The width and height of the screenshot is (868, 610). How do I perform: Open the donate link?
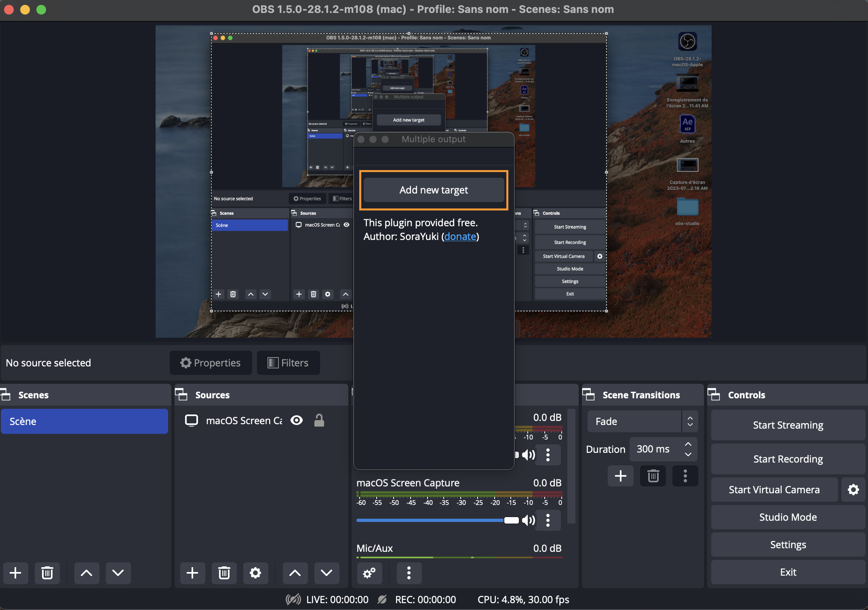click(x=460, y=236)
